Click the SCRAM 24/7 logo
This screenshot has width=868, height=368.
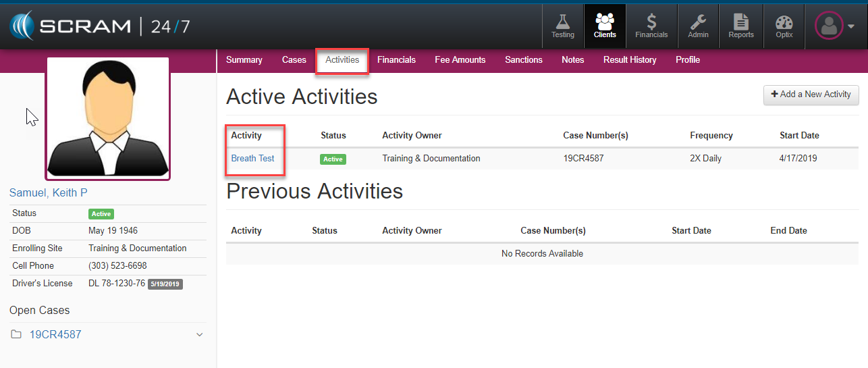coord(100,26)
